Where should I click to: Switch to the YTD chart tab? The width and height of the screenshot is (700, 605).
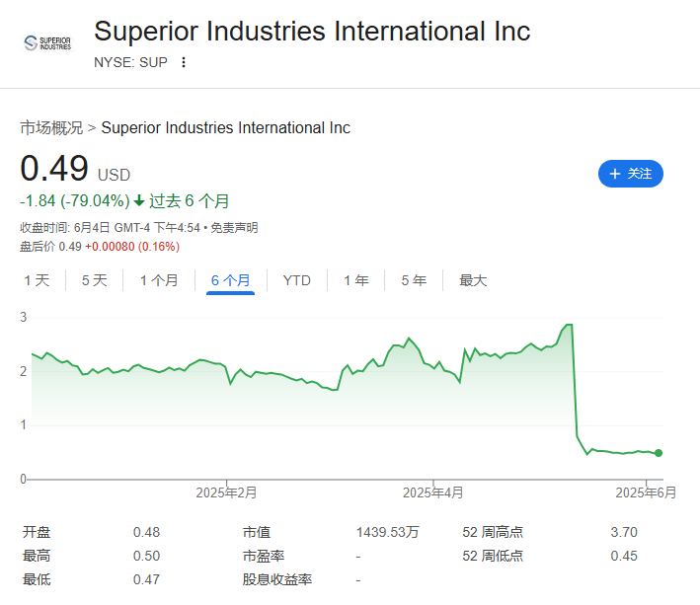(x=297, y=280)
